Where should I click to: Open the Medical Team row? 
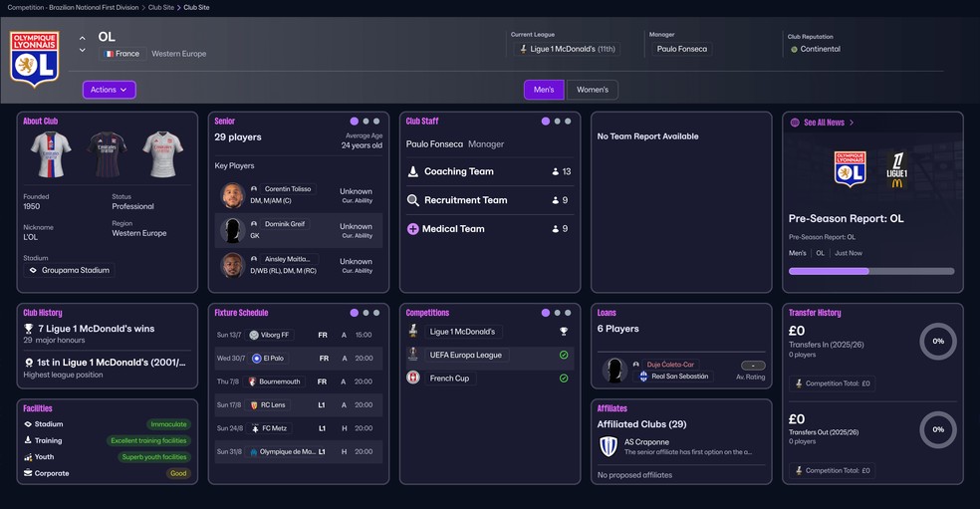(489, 229)
